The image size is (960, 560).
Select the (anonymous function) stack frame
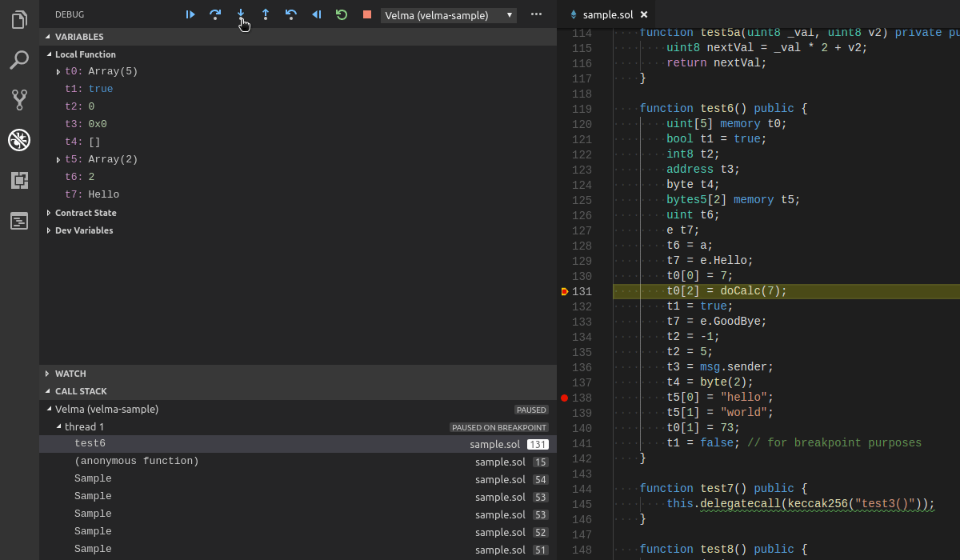tap(136, 462)
